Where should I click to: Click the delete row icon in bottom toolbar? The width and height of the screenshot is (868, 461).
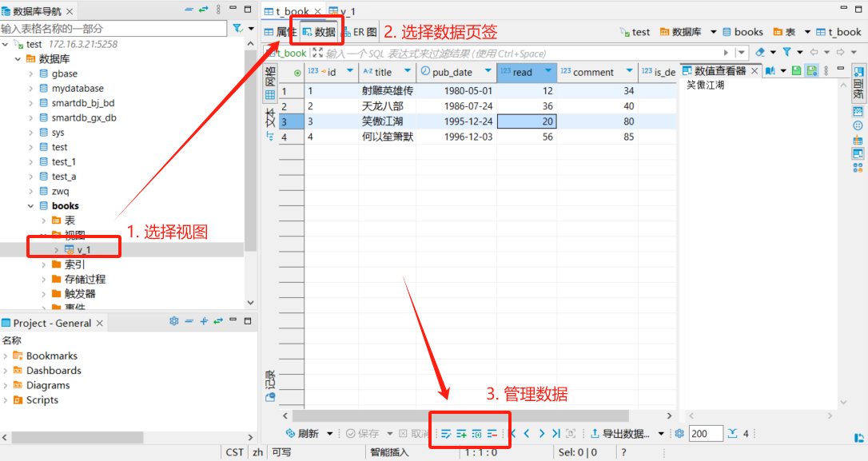pos(492,434)
